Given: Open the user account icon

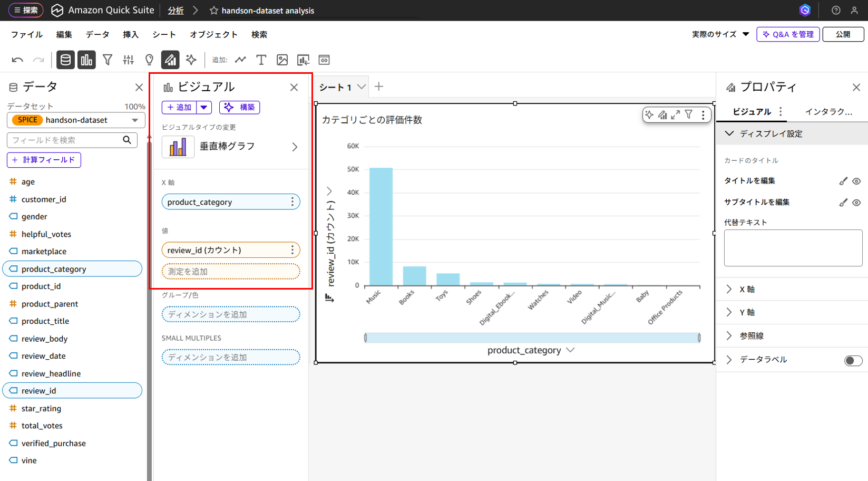Looking at the screenshot, I should tap(854, 10).
